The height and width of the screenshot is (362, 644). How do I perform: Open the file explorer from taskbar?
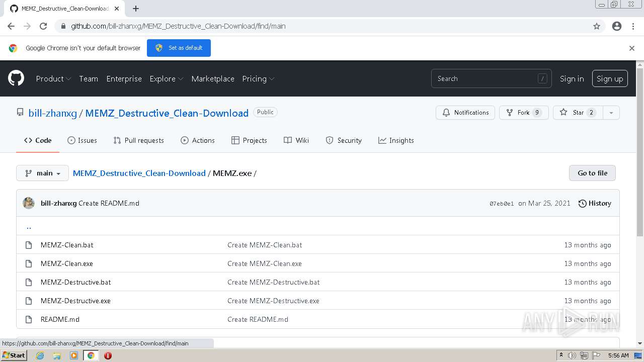tap(57, 355)
